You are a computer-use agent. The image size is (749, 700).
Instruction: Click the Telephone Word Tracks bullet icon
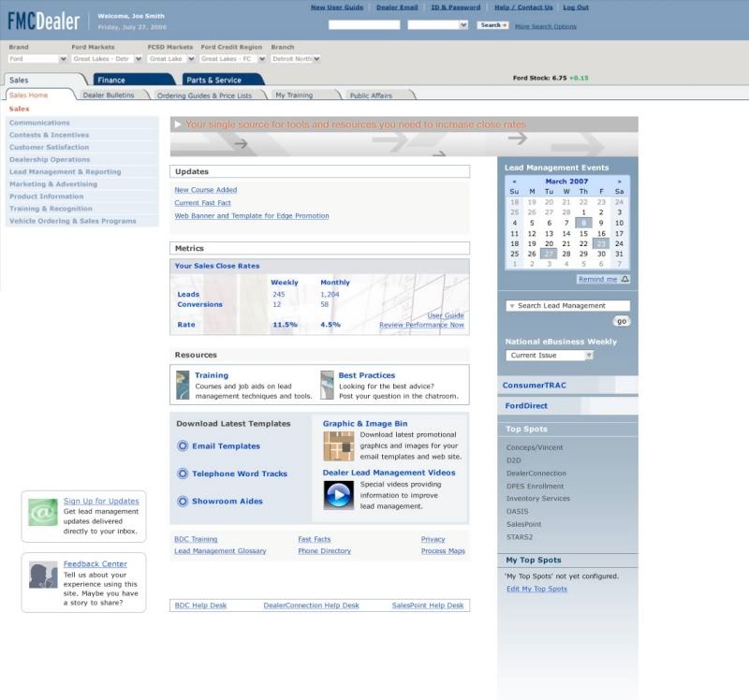click(183, 474)
